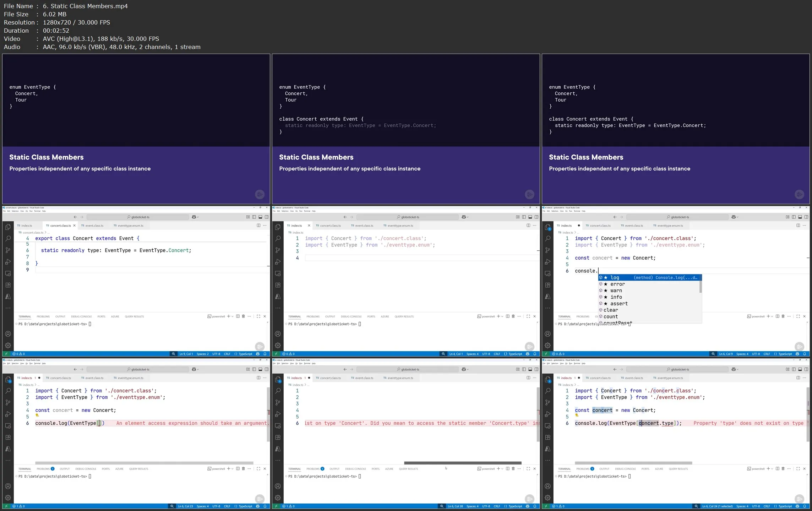Open event.class.ts tab in the autocomplete frame
This screenshot has width=812, height=511.
(632, 225)
